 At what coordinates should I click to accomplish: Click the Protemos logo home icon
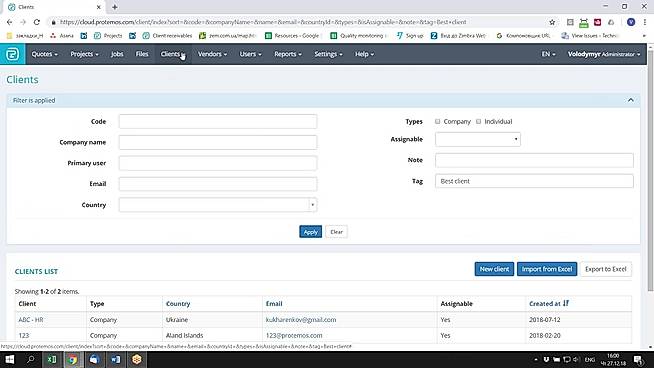13,54
